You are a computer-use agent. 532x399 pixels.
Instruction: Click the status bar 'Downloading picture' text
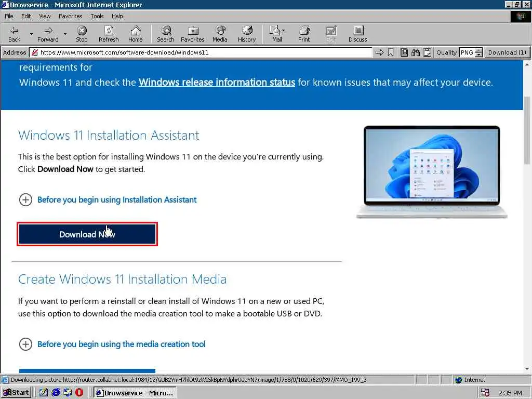click(189, 380)
